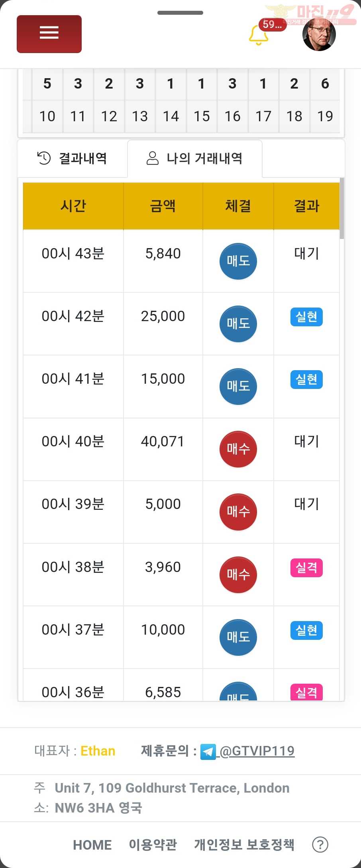361x868 pixels.
Task: Select the round 15 cell
Action: point(202,116)
